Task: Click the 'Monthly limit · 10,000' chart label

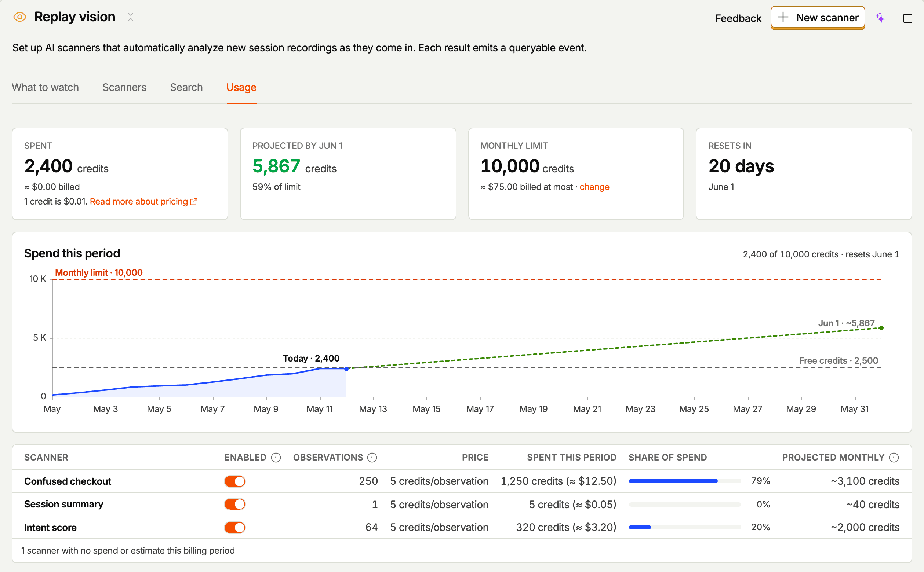Action: coord(99,273)
